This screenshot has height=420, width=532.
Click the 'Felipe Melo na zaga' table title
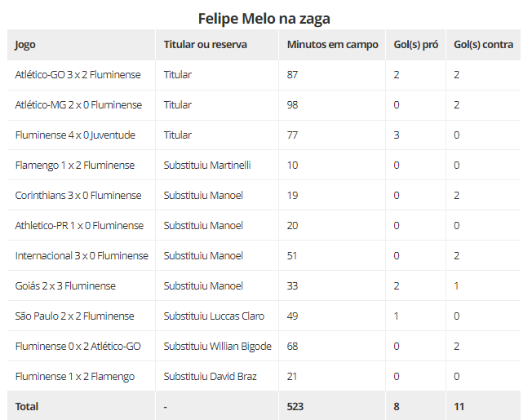tap(264, 19)
